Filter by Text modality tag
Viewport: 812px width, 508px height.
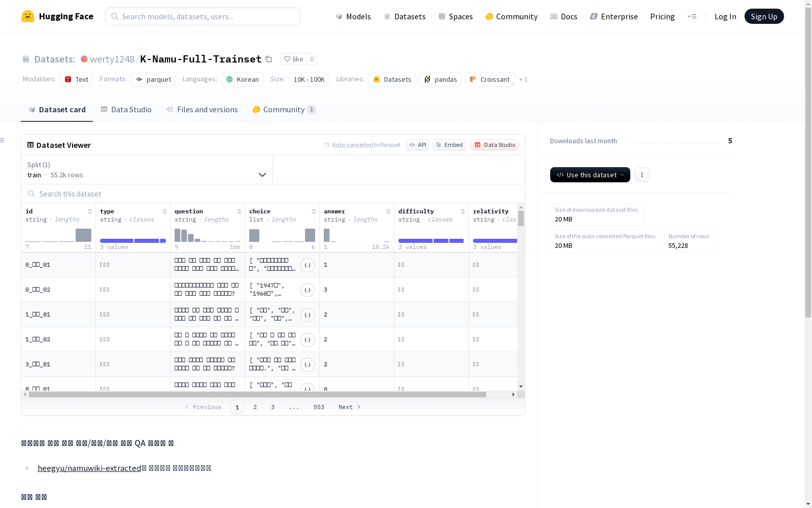point(76,79)
